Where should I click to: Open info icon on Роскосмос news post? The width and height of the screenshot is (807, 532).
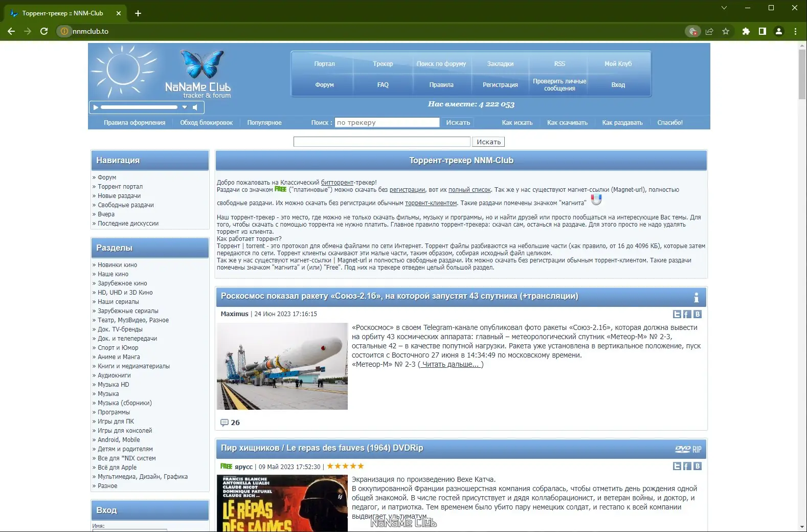click(696, 297)
